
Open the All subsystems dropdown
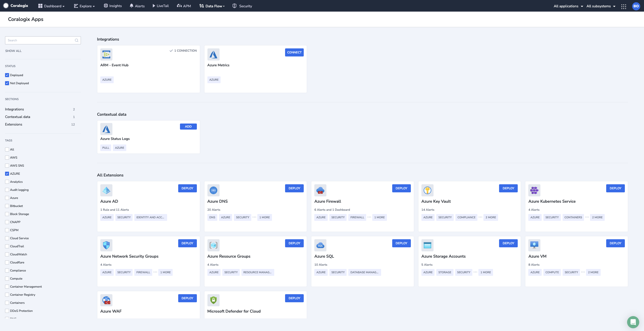pos(601,6)
